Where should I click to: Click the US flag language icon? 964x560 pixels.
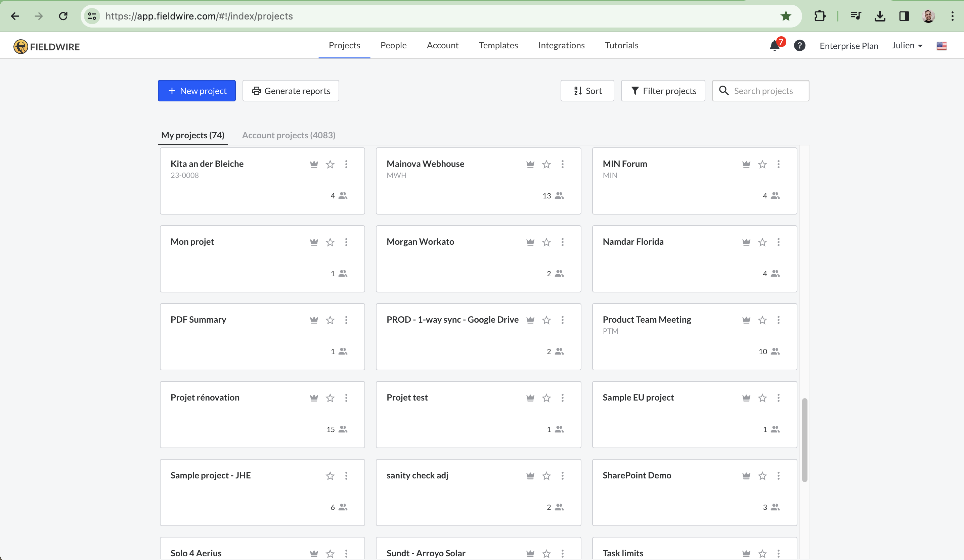coord(942,46)
